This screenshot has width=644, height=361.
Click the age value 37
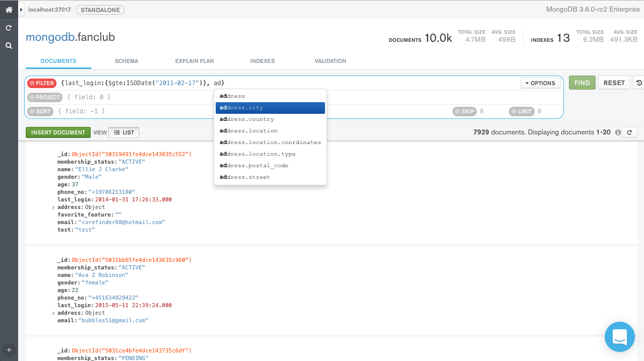(75, 184)
